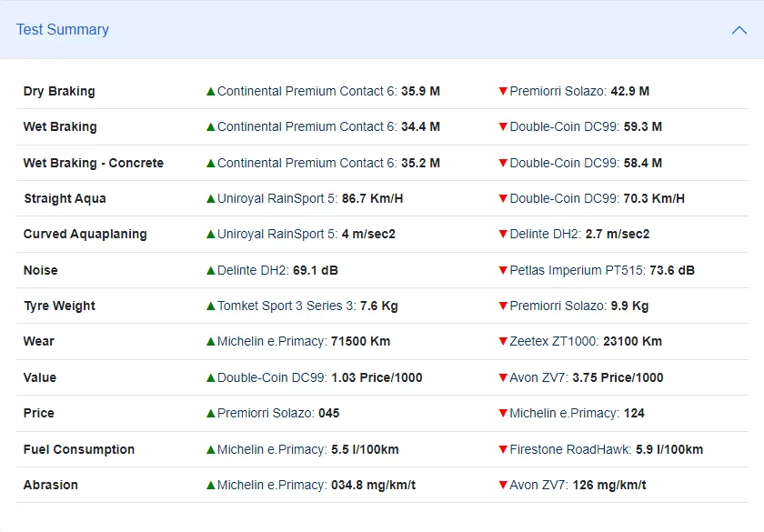764x532 pixels.
Task: Click red down triangle in Dry Braking row
Action: click(503, 91)
